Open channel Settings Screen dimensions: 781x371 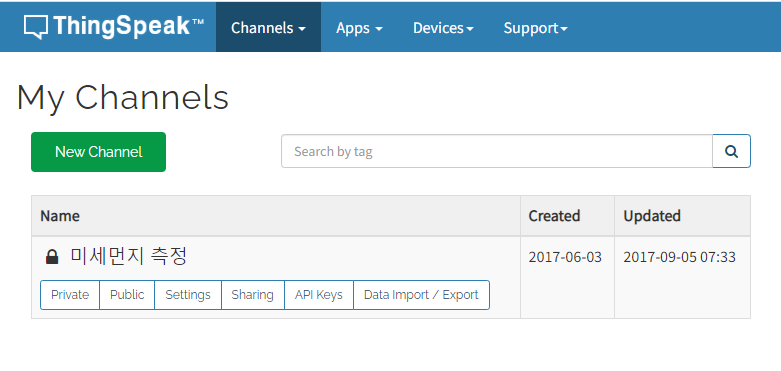click(x=188, y=295)
